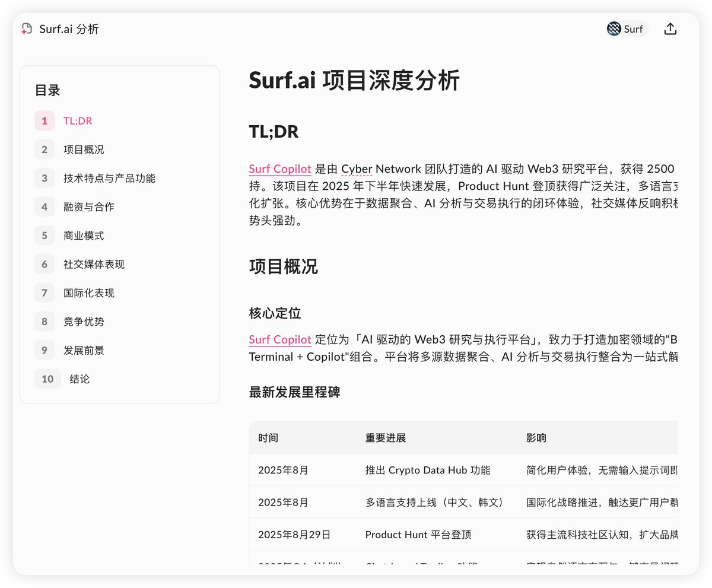712x588 pixels.
Task: Click the number 5 badge beside 商业模式
Action: (x=44, y=235)
